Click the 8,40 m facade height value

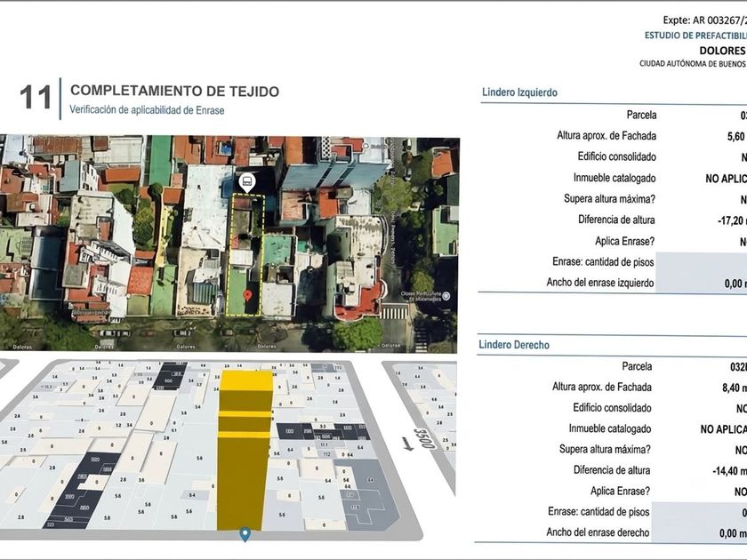[x=735, y=388]
